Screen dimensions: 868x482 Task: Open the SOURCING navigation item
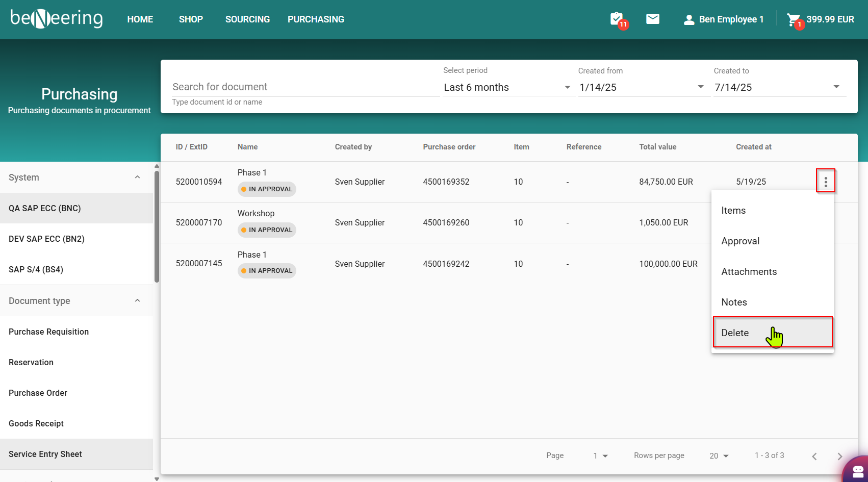point(247,19)
